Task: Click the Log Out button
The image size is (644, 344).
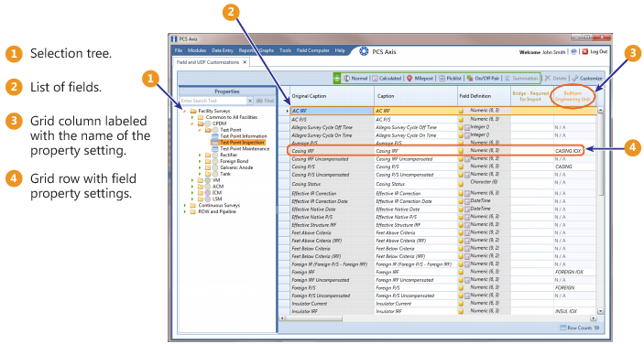Action: (x=595, y=51)
